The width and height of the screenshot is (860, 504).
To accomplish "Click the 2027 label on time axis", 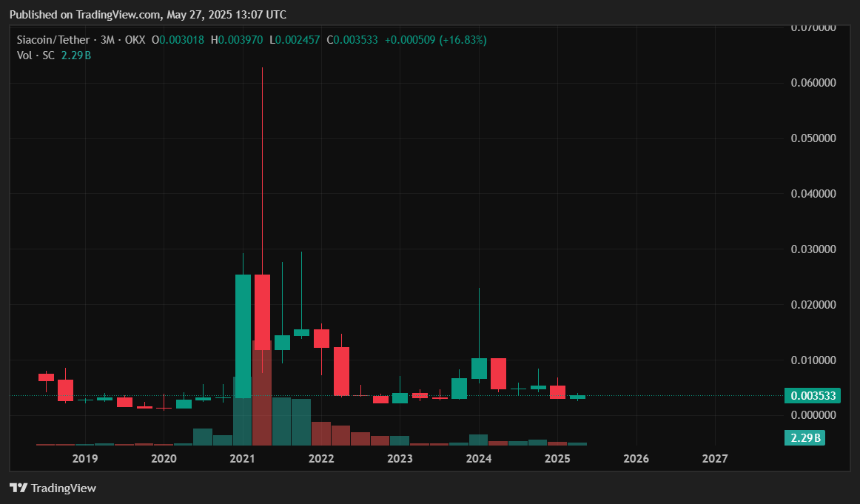I will [x=715, y=459].
